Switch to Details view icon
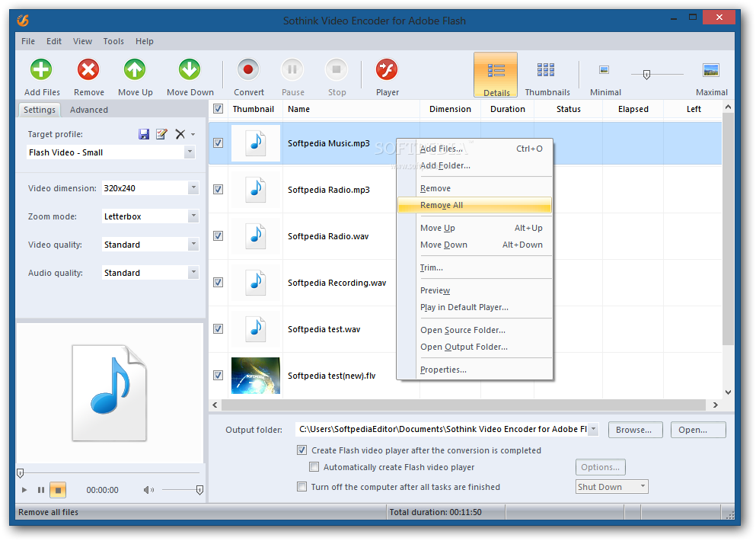Viewport: 756px width, 541px height. pos(496,71)
